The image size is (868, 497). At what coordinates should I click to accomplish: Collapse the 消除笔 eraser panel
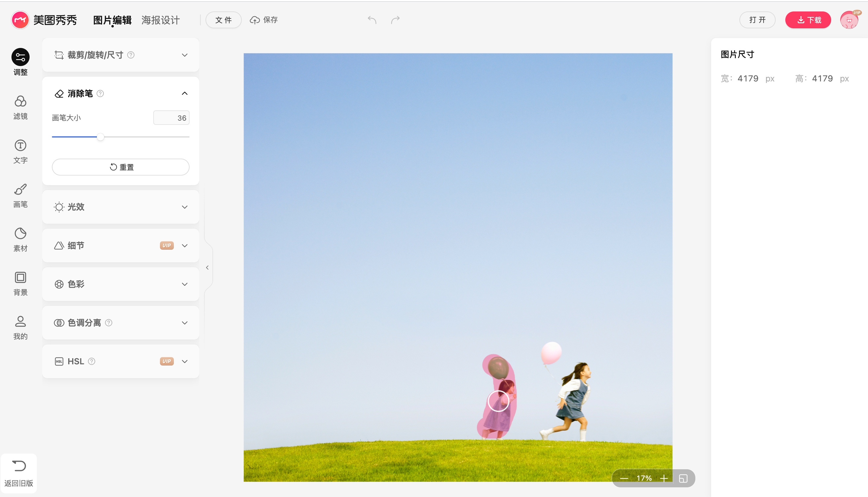(x=184, y=93)
